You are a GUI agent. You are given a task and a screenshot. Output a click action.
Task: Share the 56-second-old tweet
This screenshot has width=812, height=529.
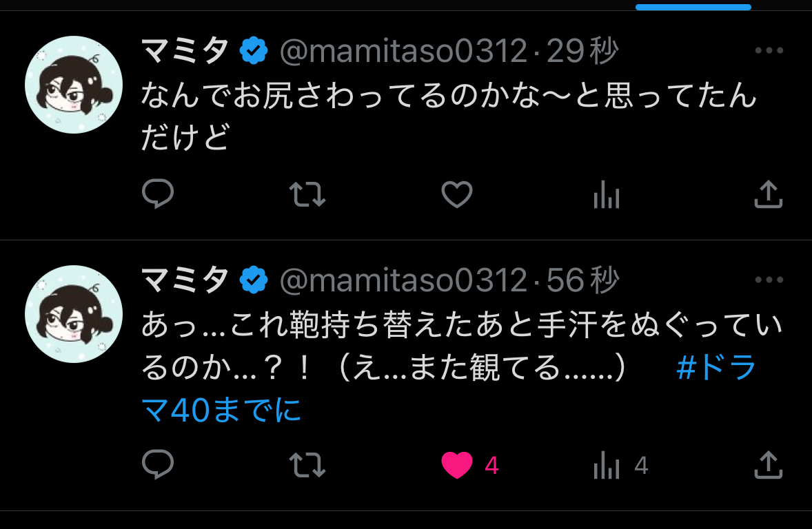768,464
